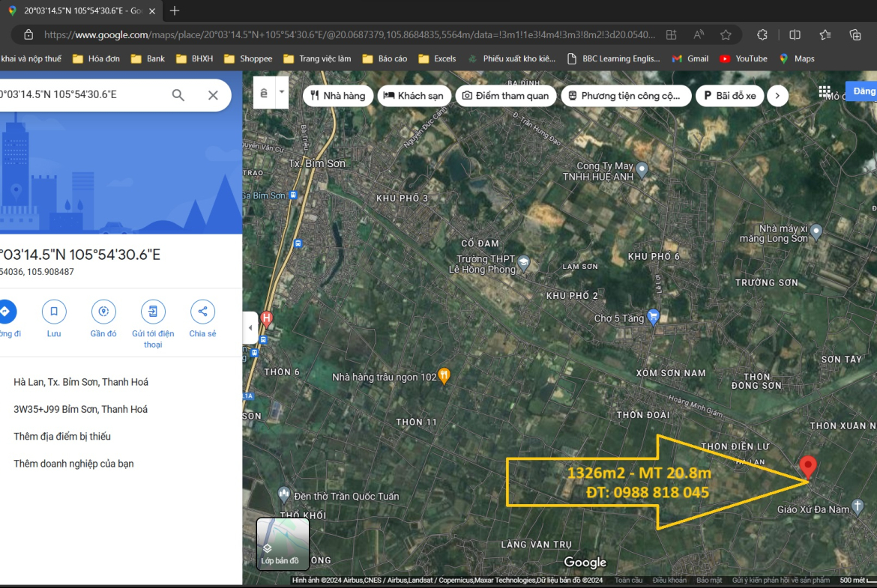Open dropdown arrow beside saved-places button
Image resolution: width=877 pixels, height=588 pixels.
282,93
